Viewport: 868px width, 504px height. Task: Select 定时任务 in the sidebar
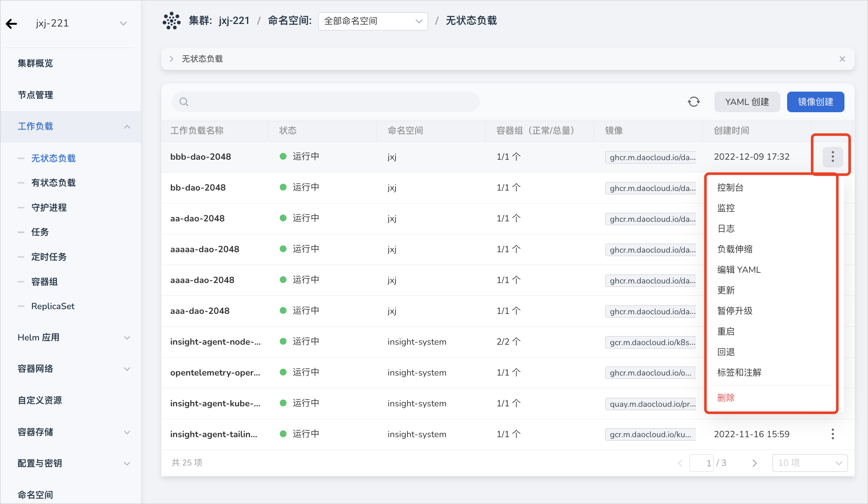coord(49,257)
